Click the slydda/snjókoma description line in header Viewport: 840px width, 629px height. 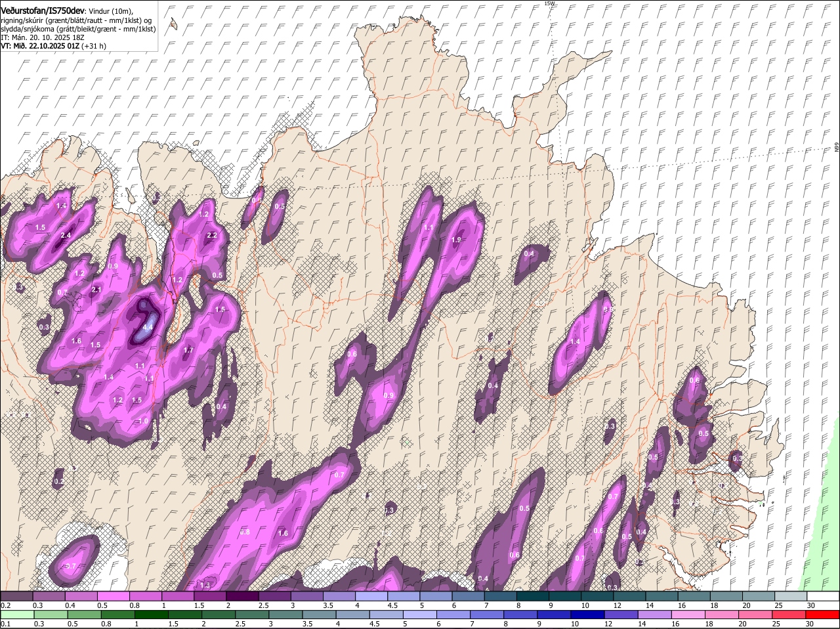(x=78, y=29)
